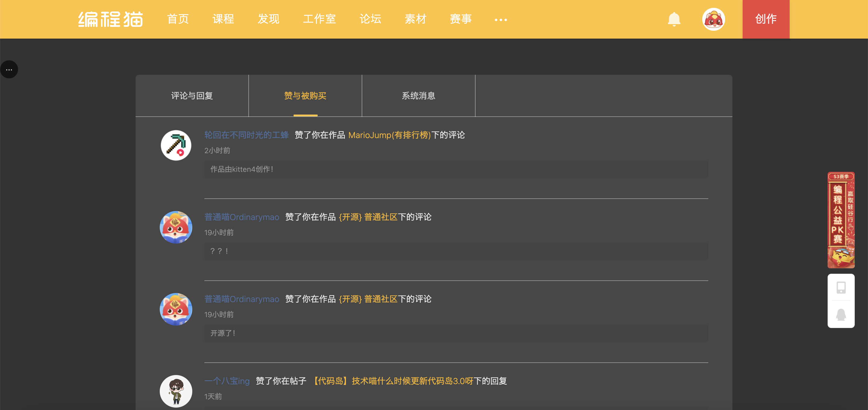Screen dimensions: 868x410
Task: Open 发现 navigation item
Action: point(269,19)
